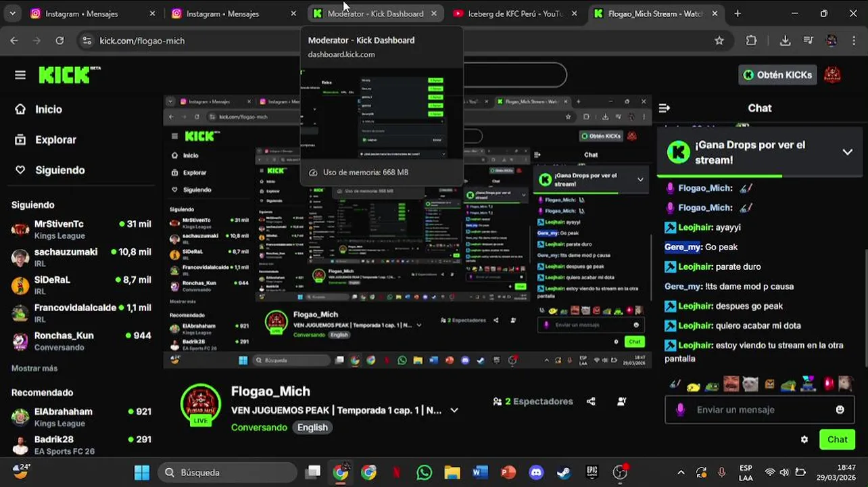Open Francovidalalcalde channel in the sidebar
Screen dimensions: 868x487
pos(81,312)
